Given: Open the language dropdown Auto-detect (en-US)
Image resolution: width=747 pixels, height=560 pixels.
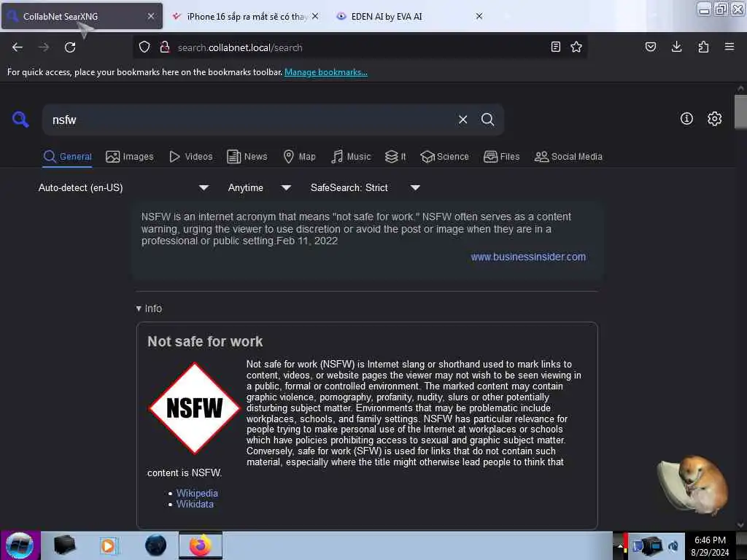Looking at the screenshot, I should pos(124,187).
